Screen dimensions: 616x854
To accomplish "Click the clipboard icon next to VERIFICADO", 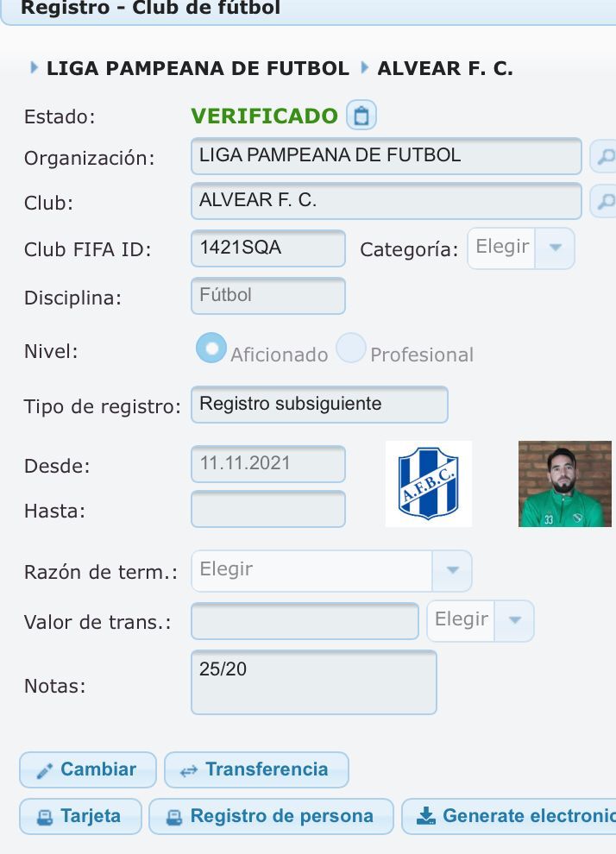I will point(361,116).
